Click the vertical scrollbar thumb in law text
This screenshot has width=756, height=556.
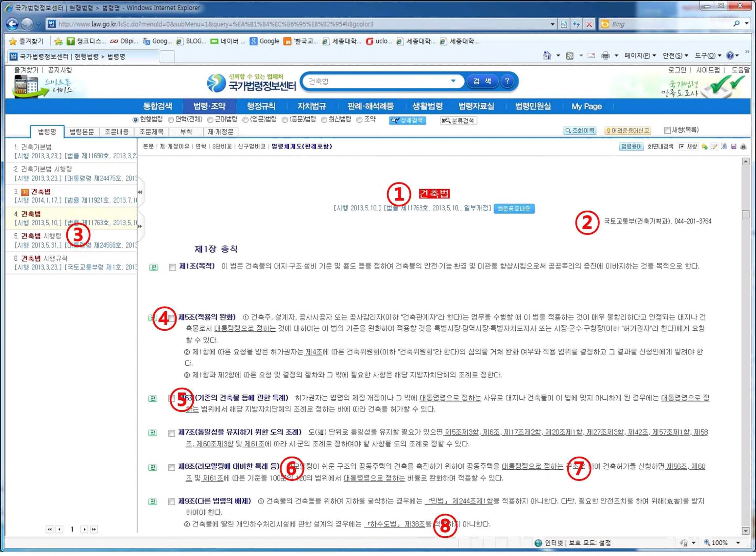pos(745,215)
